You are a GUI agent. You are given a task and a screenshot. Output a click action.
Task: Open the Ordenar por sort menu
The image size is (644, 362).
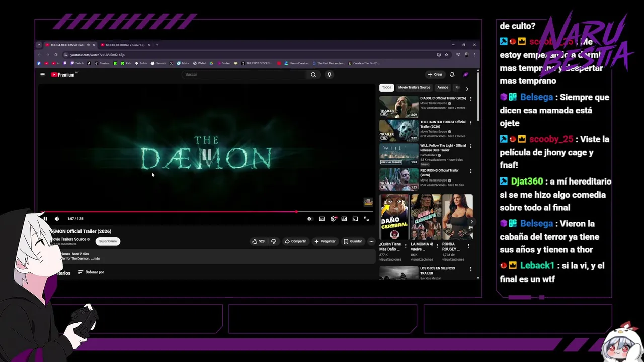click(x=91, y=272)
